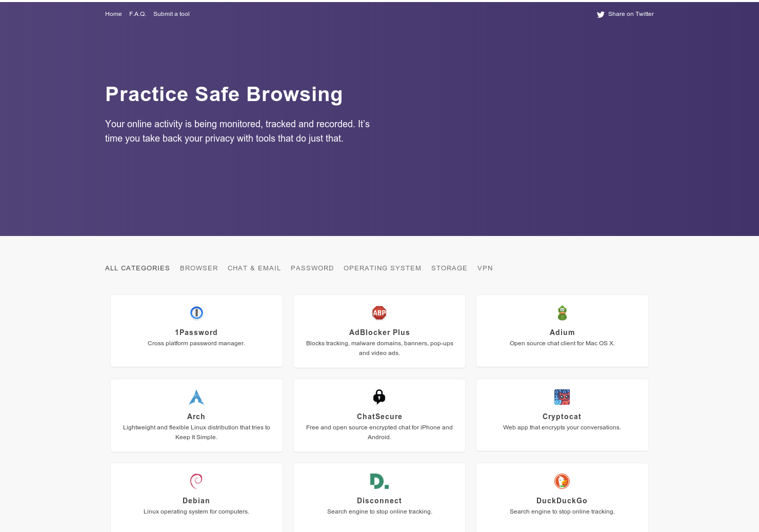759x532 pixels.
Task: Click the DuckDuckGo duck icon
Action: (x=562, y=481)
